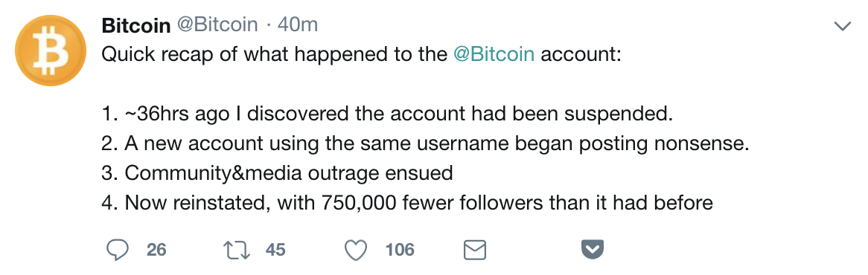This screenshot has width=868, height=275.
Task: Click the white B symbol in the avatar
Action: click(51, 51)
